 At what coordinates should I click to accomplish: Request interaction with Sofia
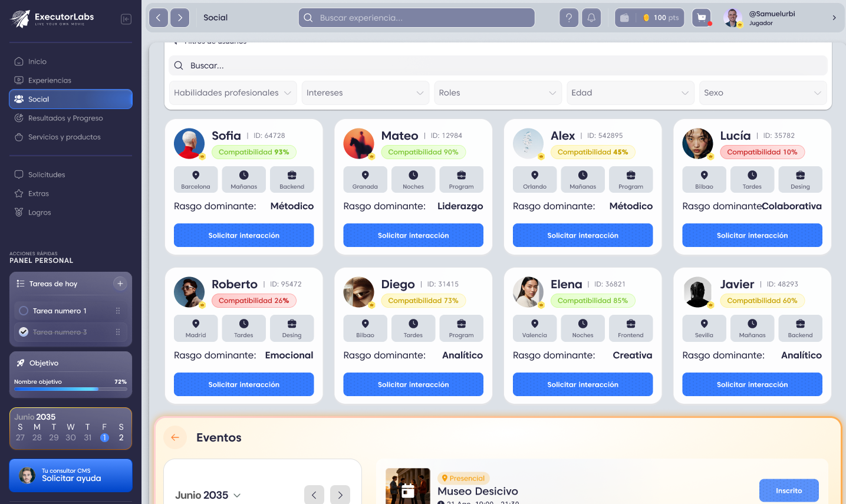[244, 235]
